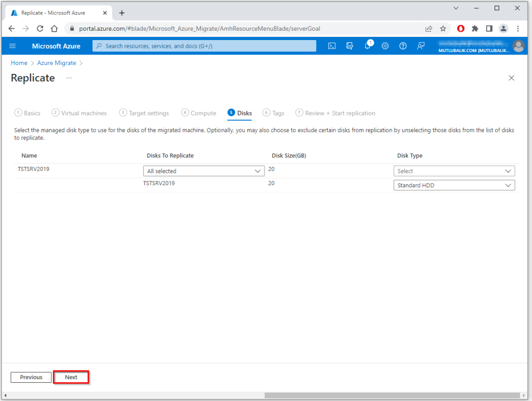Click the Disks To Replicate column header
Viewport: 532px width, 401px height.
point(170,156)
